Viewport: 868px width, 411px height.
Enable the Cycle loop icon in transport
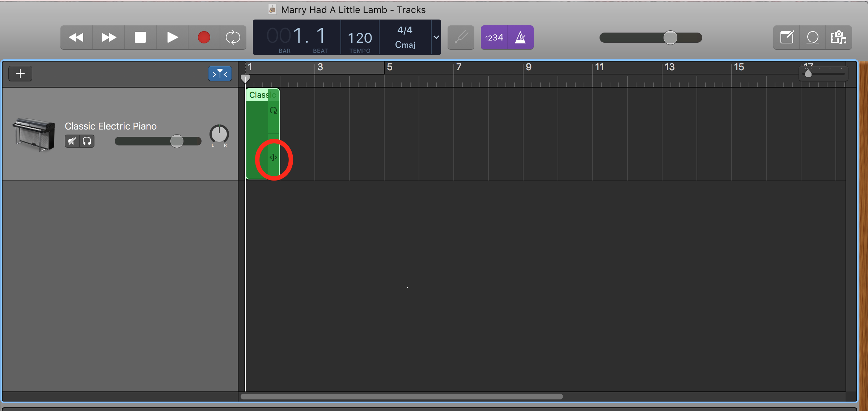tap(233, 37)
